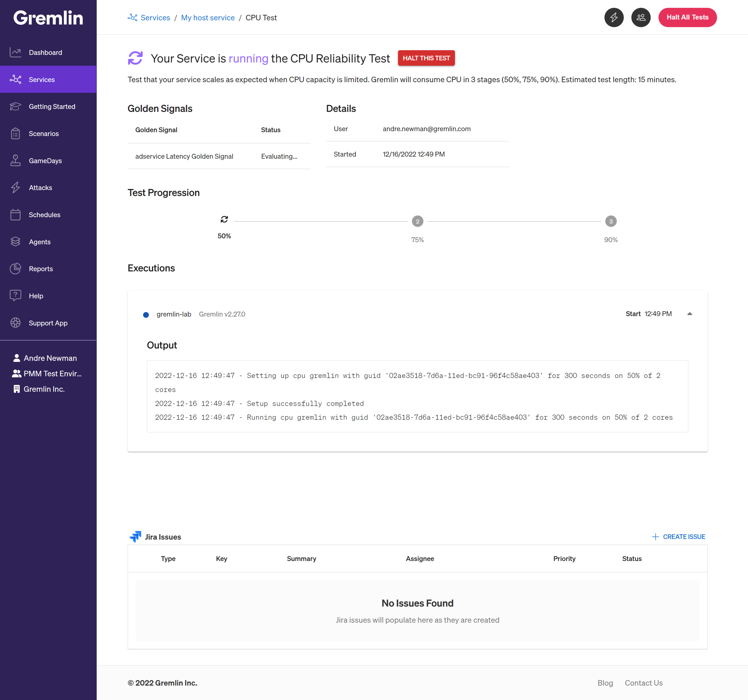Open the Scenarios page

coord(48,133)
